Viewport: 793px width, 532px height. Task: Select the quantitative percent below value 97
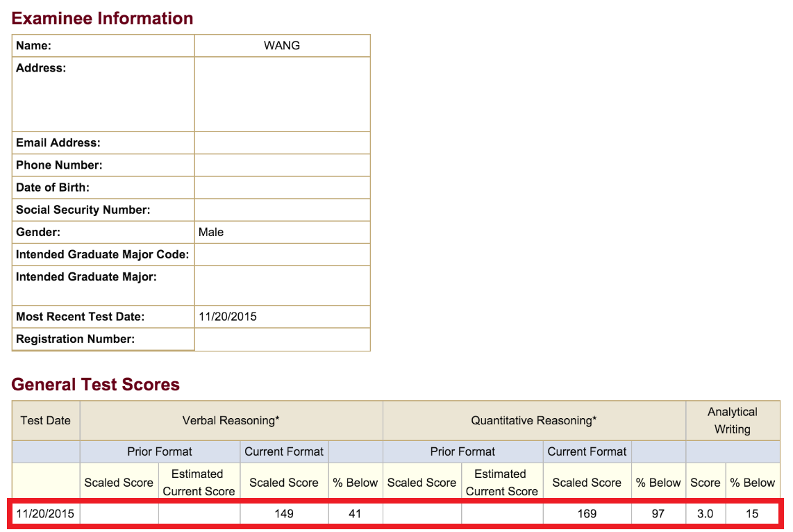pos(658,514)
